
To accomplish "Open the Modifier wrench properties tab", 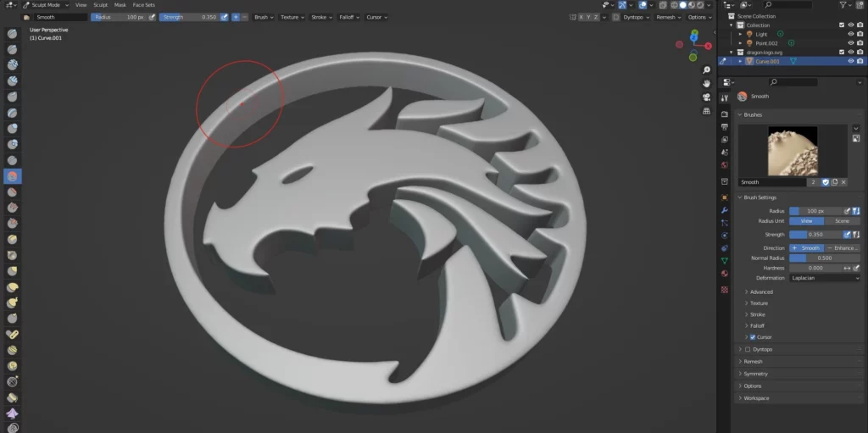I will point(725,210).
